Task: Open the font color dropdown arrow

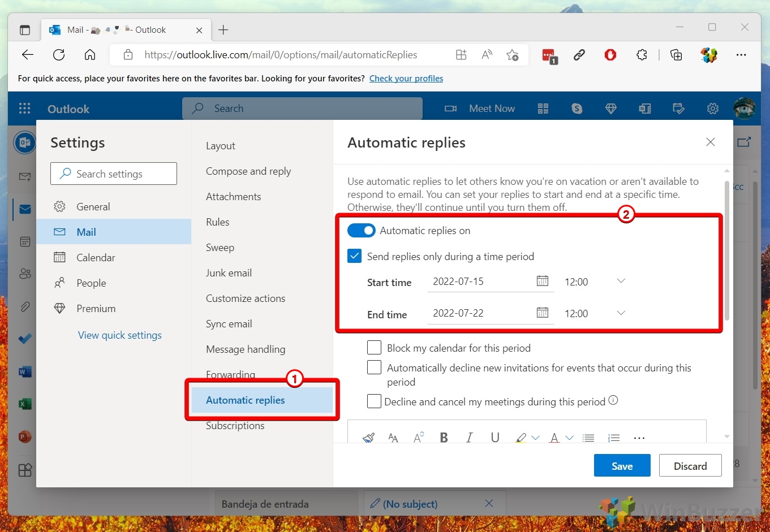Action: click(x=570, y=438)
